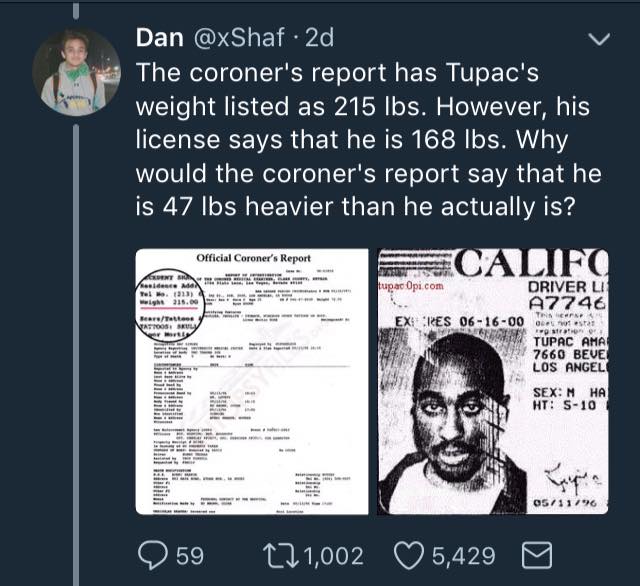View the 59 replies count
Screen dimensions: 640x586
190,556
